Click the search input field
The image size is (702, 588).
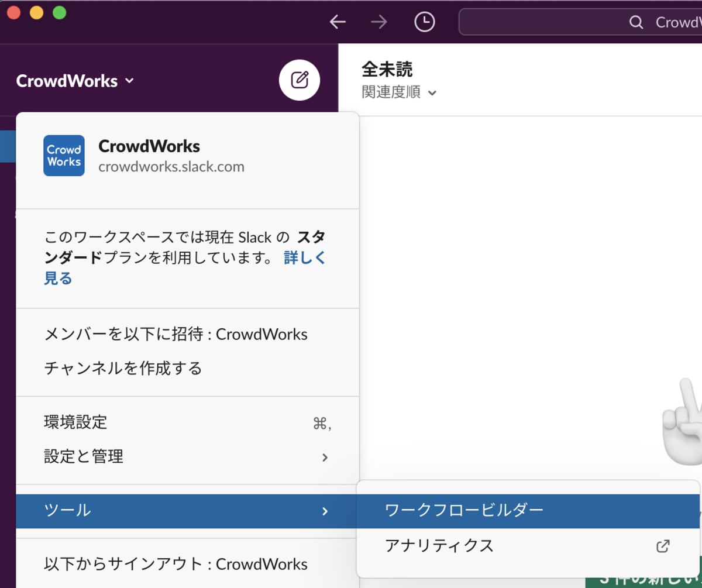click(580, 22)
